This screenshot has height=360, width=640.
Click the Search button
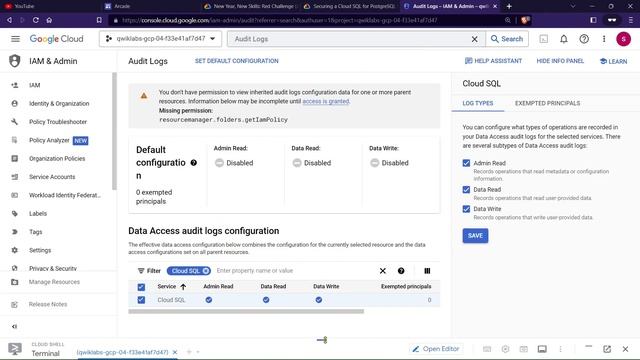pyautogui.click(x=507, y=39)
